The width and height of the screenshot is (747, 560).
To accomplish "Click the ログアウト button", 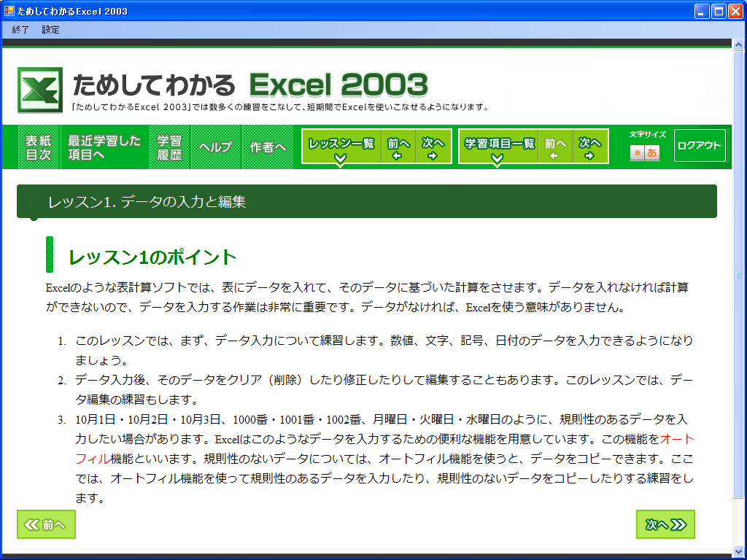I will 700,146.
